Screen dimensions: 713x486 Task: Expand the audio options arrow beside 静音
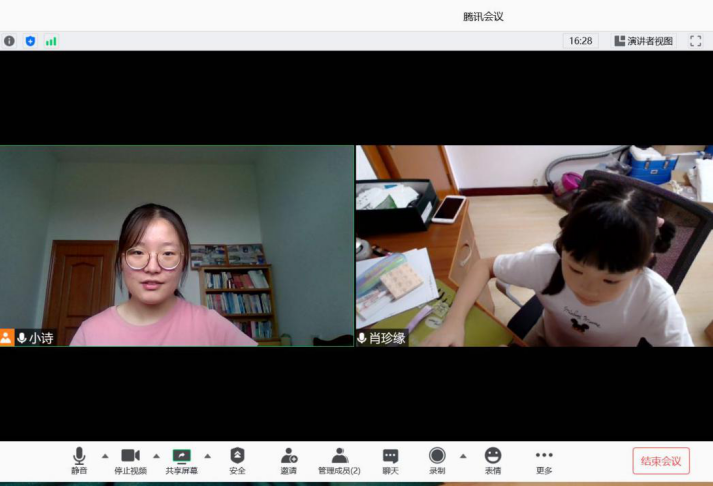[105, 456]
